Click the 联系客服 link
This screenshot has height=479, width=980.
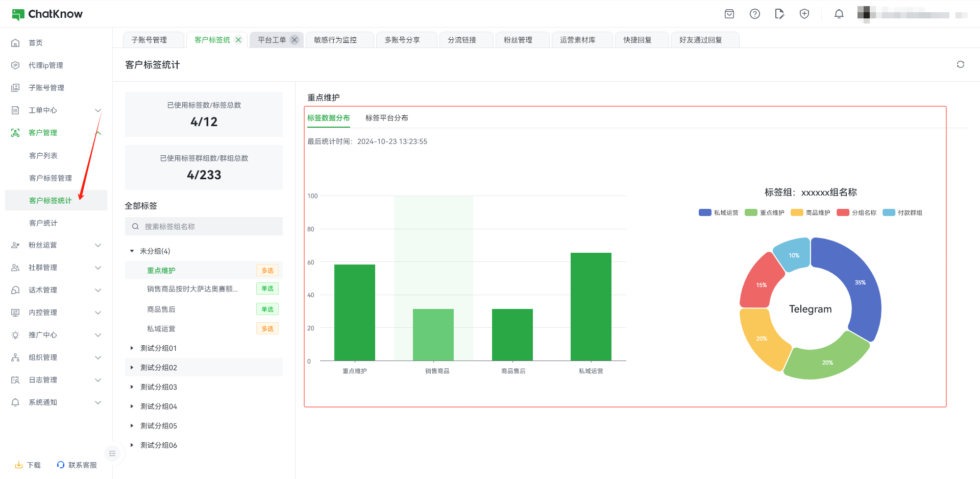pos(77,465)
